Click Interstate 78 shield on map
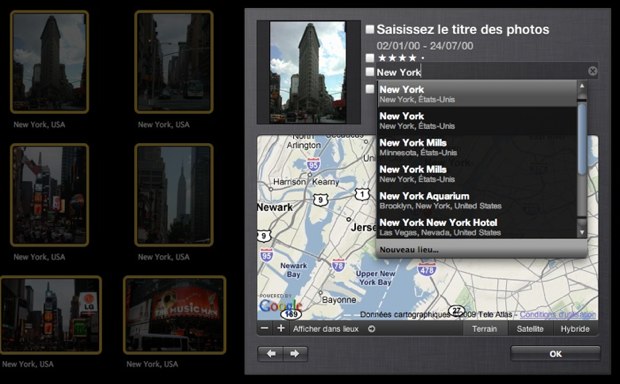 coord(338,265)
